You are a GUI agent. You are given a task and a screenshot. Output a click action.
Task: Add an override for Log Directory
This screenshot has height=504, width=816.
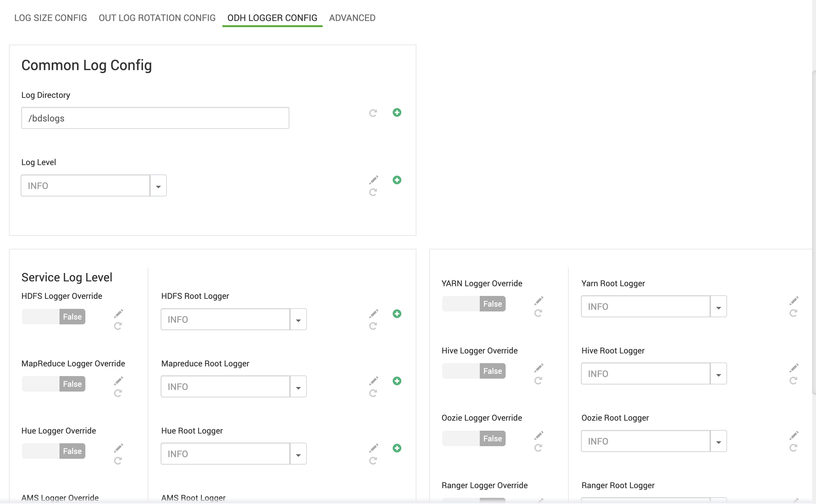coord(397,112)
